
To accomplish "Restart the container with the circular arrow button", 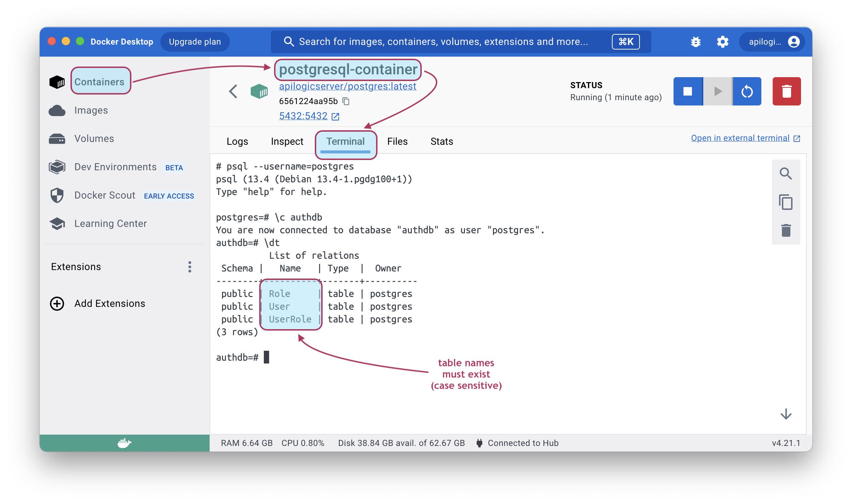I will point(747,91).
